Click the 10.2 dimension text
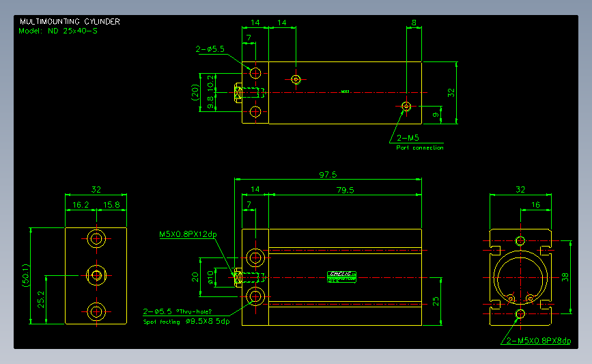 tap(210, 83)
